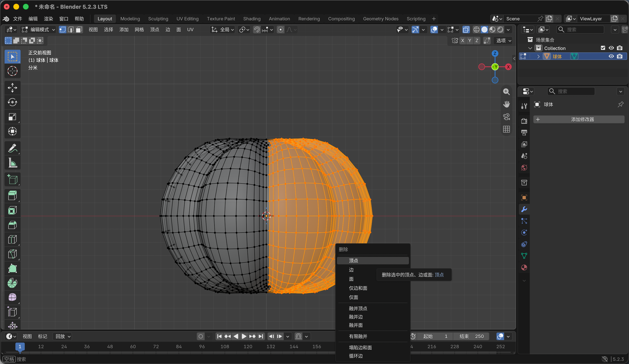The height and width of the screenshot is (364, 629).
Task: Switch orthographic/perspective grid icon
Action: [x=506, y=129]
